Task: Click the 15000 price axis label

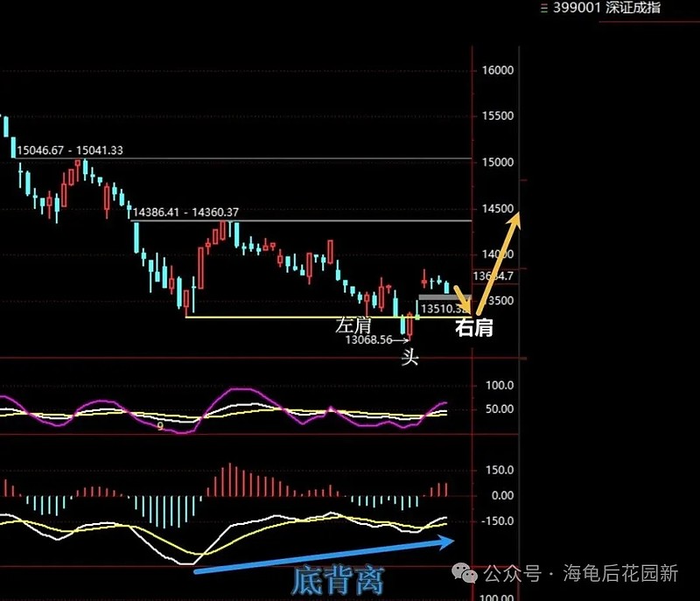Action: click(x=497, y=163)
